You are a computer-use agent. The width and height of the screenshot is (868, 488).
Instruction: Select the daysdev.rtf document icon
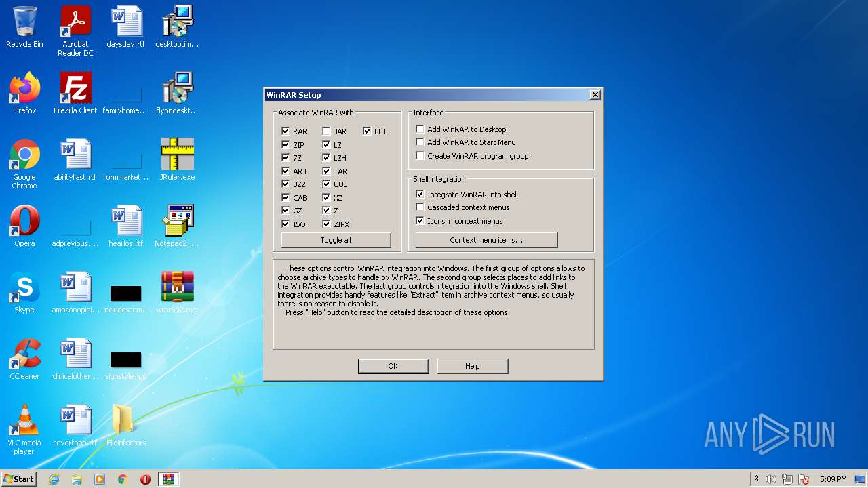(x=126, y=27)
